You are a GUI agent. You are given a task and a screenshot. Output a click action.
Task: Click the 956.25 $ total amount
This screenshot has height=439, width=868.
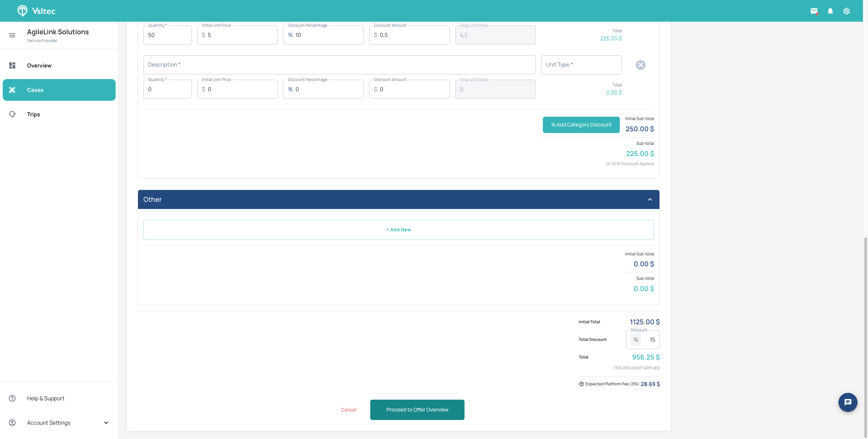646,357
